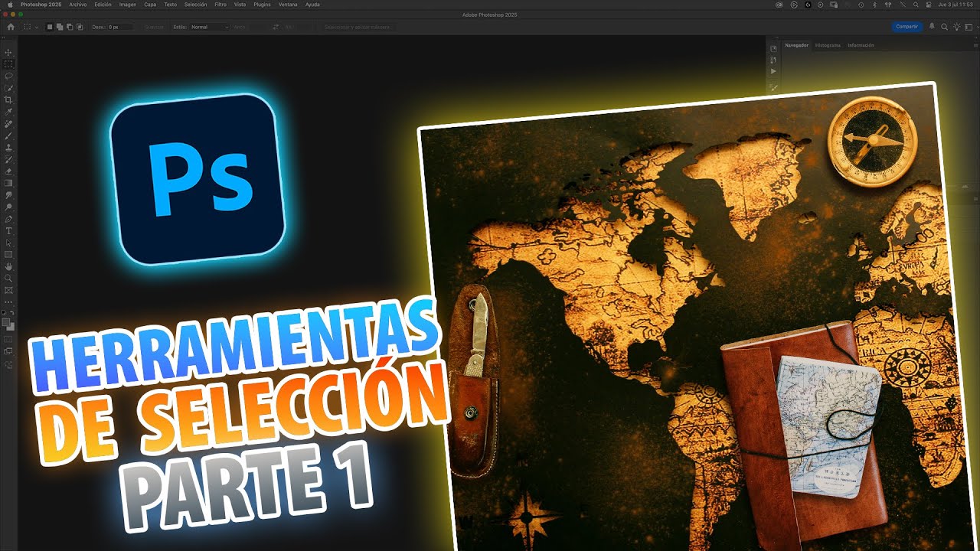Select the Rectangle shape tool
The width and height of the screenshot is (980, 551).
click(x=9, y=254)
